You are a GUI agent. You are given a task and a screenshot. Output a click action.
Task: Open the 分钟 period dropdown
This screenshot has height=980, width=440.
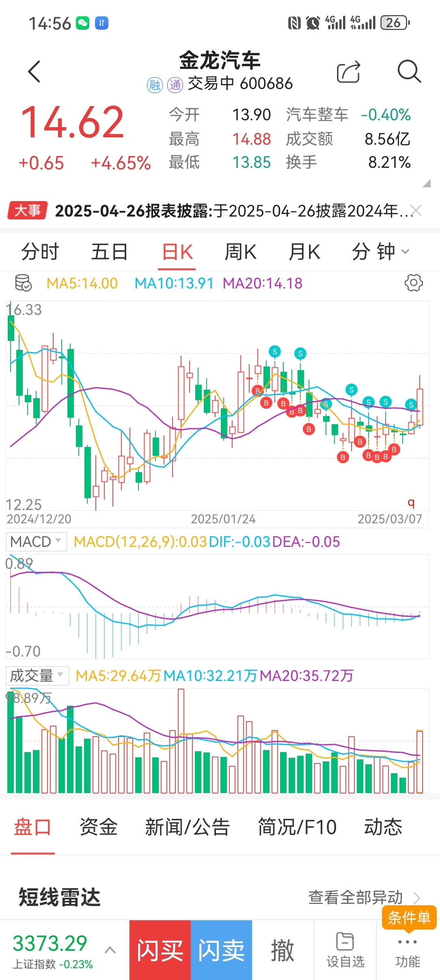381,252
